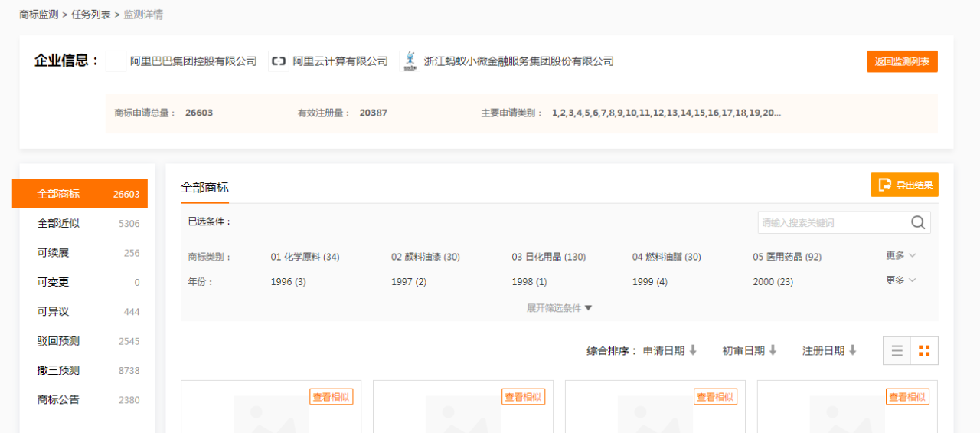This screenshot has height=433, width=980.
Task: Click the 主要申请类别 class list text
Action: point(667,113)
